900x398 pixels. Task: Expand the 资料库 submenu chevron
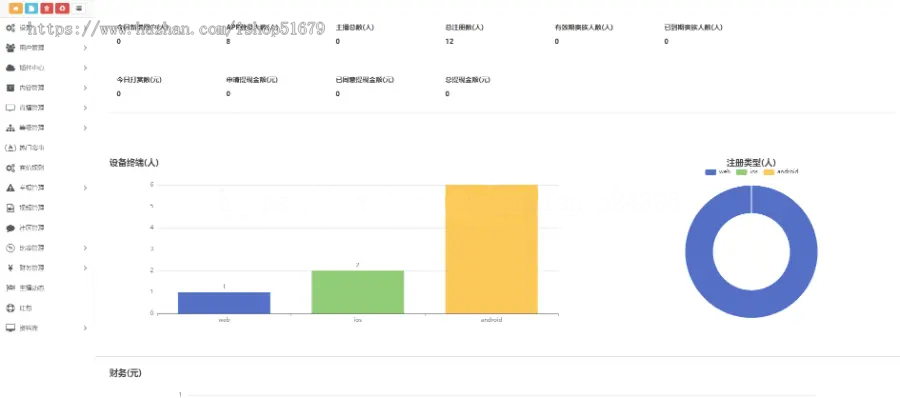[x=85, y=328]
